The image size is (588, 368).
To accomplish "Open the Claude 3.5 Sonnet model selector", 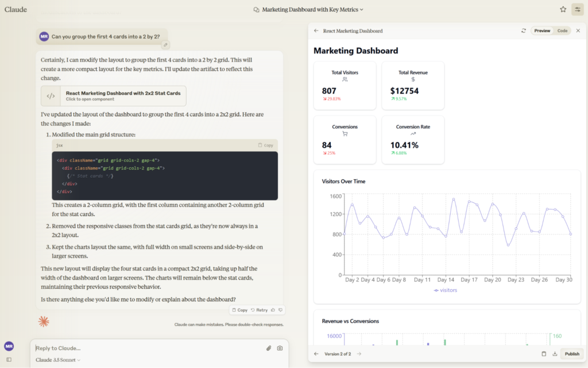I will [58, 360].
